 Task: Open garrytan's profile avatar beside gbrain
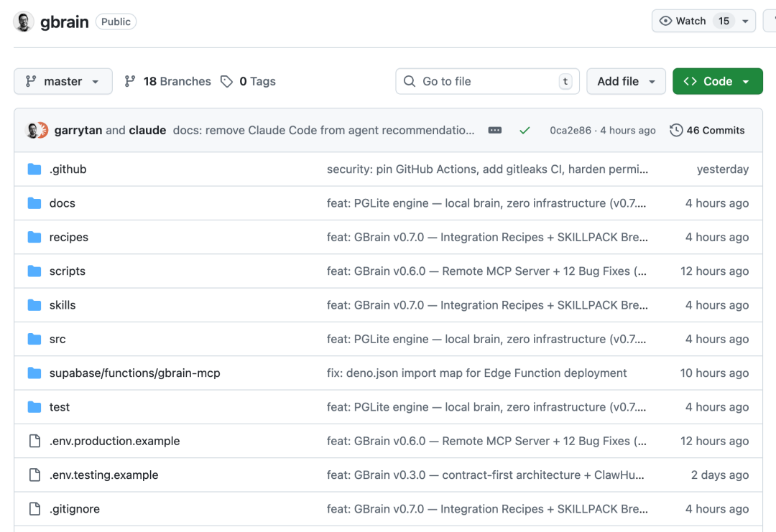pyautogui.click(x=23, y=22)
